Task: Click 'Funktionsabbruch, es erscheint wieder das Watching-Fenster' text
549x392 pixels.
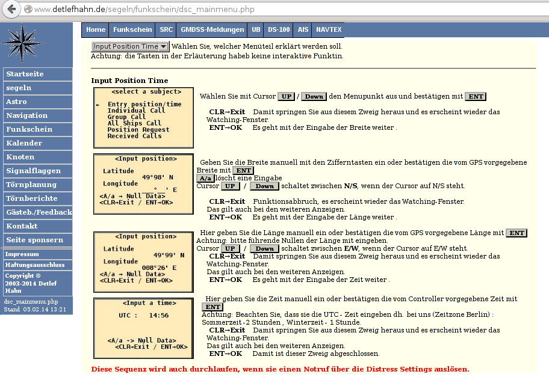Action: tap(359, 201)
